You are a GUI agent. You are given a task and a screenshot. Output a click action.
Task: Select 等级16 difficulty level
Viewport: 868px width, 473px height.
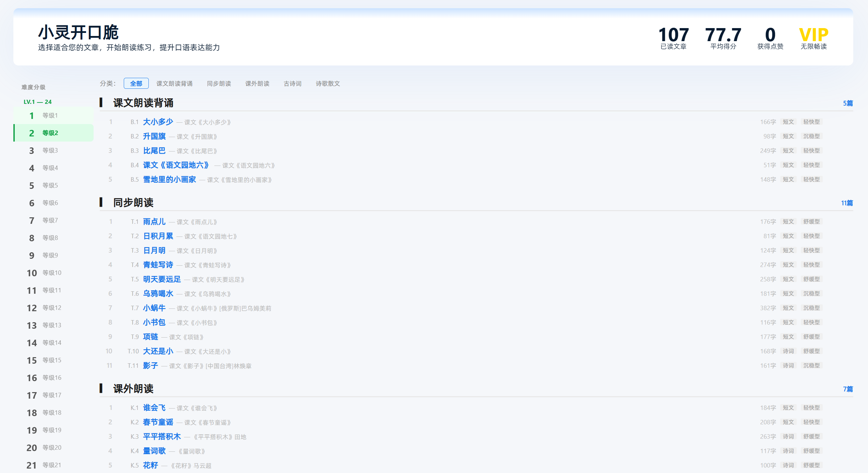pyautogui.click(x=53, y=378)
